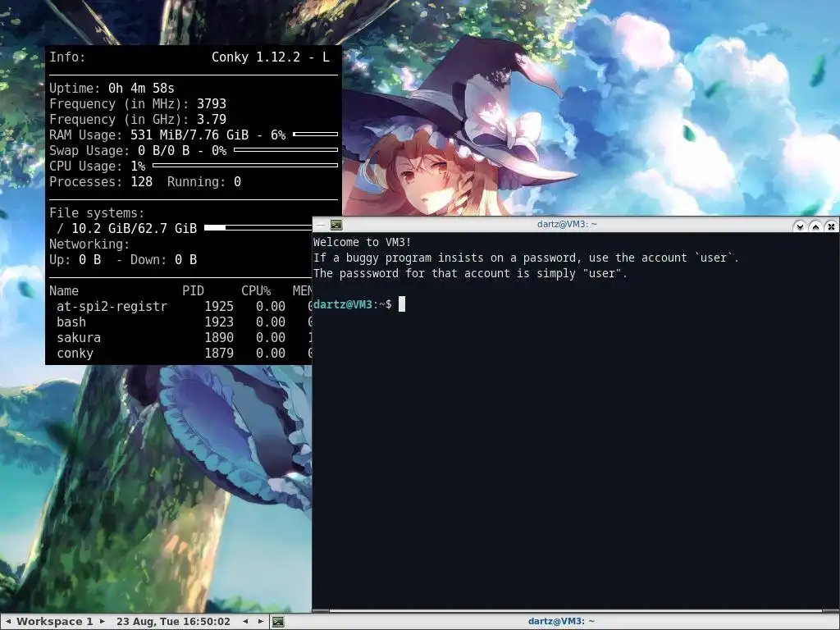Maximize the dartz@VM3 terminal window
This screenshot has width=840, height=630.
click(x=815, y=226)
